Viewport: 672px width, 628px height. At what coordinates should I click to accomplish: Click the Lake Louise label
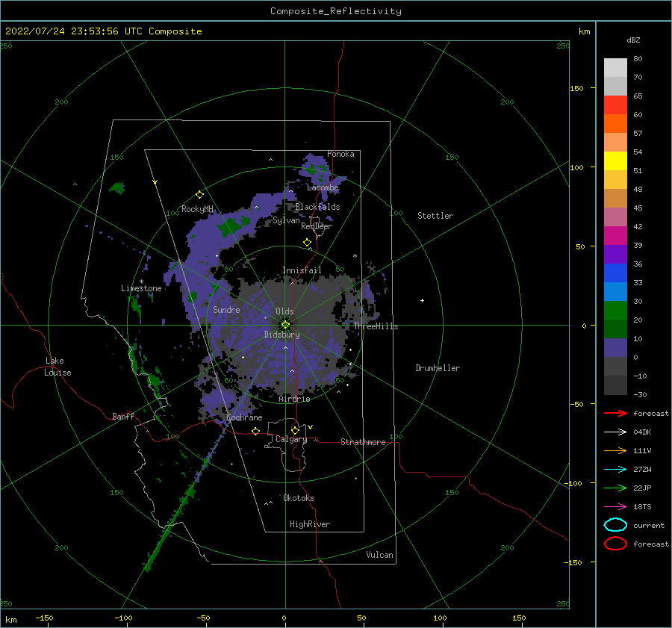pos(57,367)
